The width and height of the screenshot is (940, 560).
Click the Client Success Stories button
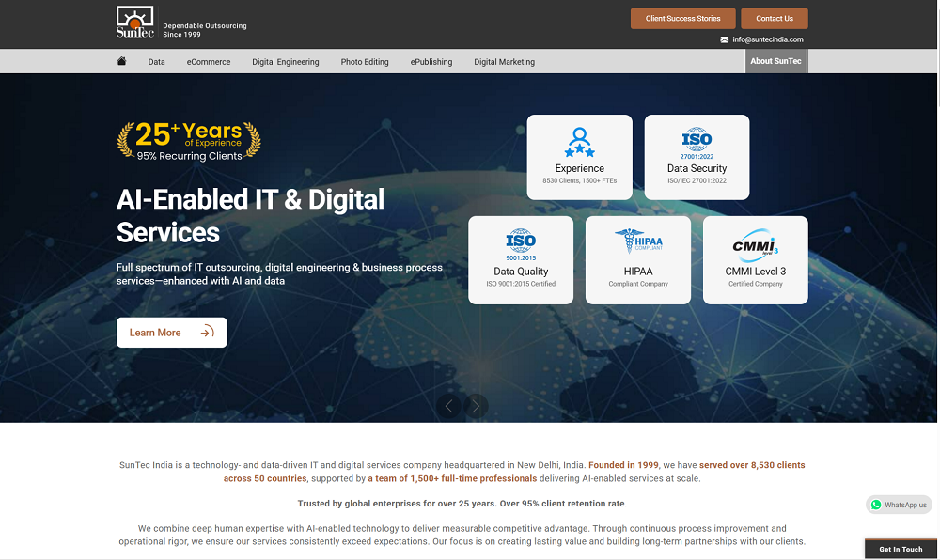pyautogui.click(x=682, y=19)
